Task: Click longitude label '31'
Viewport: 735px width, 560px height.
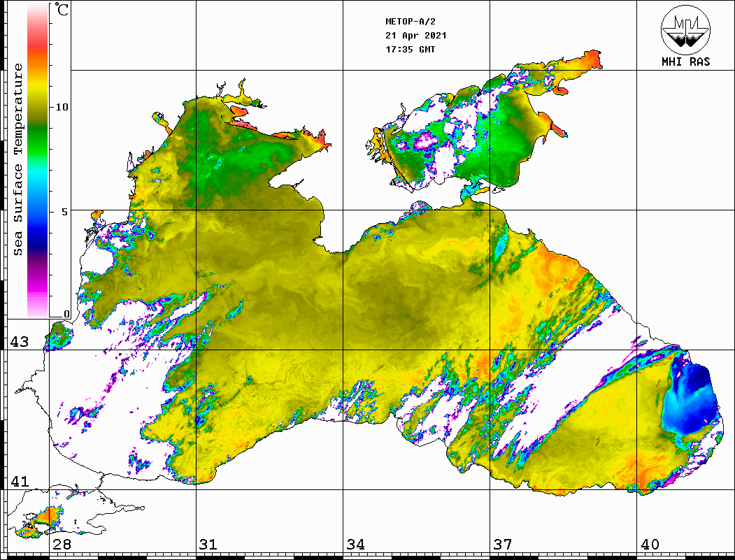Action: (208, 545)
